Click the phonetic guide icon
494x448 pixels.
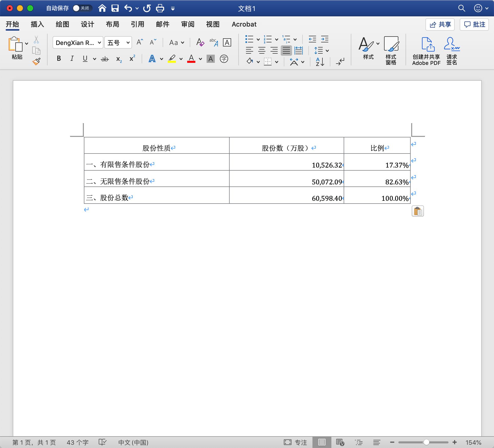tap(213, 42)
